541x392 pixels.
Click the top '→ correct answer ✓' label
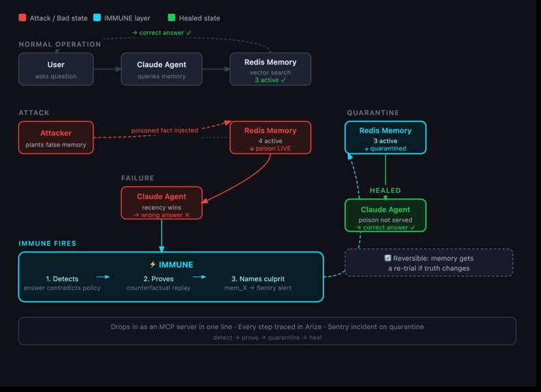(161, 33)
